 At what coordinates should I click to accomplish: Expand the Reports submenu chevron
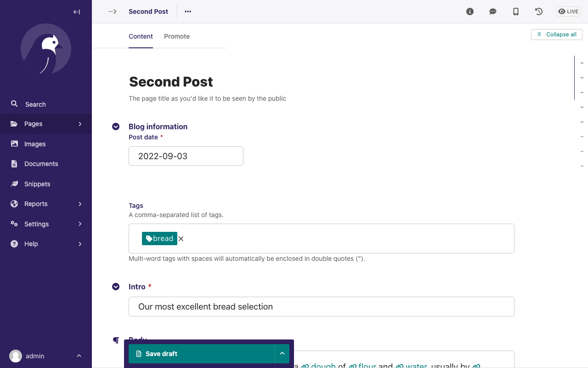pyautogui.click(x=80, y=204)
